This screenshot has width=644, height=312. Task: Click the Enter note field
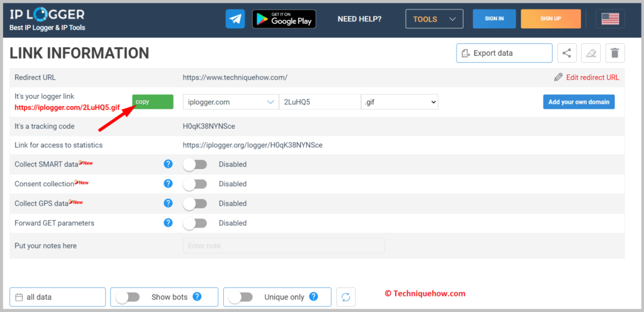pos(284,245)
